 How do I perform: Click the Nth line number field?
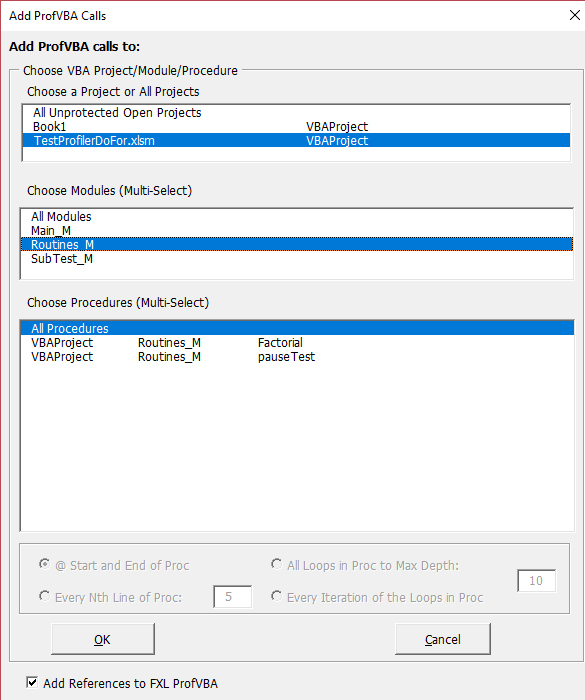[x=233, y=596]
